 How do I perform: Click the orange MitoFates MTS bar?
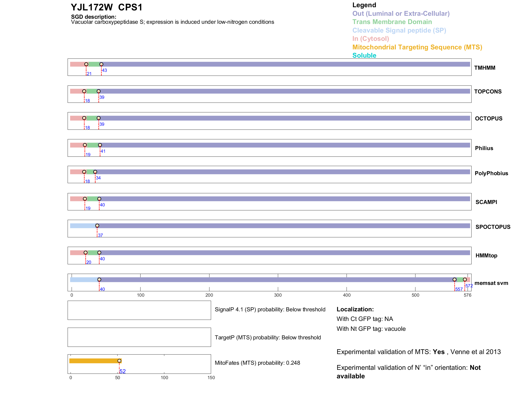coord(94,361)
